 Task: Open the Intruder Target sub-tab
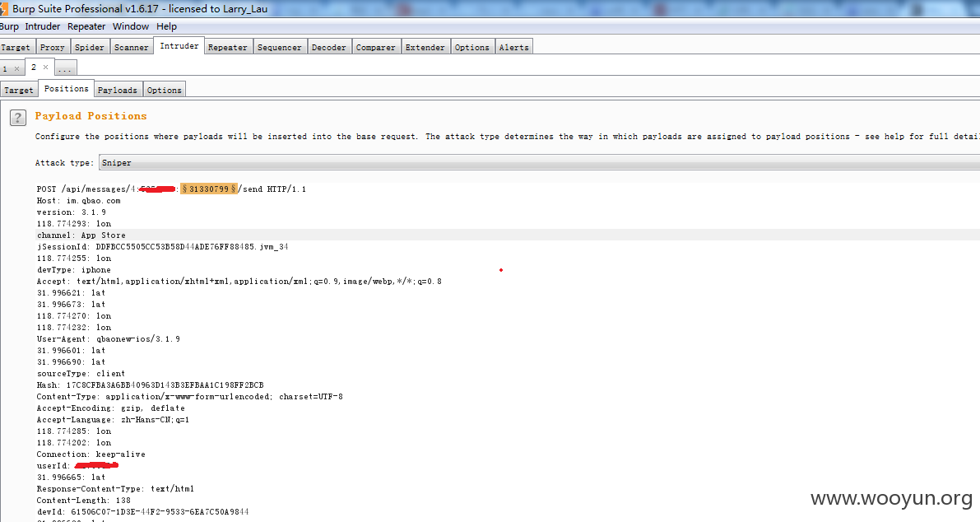[x=19, y=90]
